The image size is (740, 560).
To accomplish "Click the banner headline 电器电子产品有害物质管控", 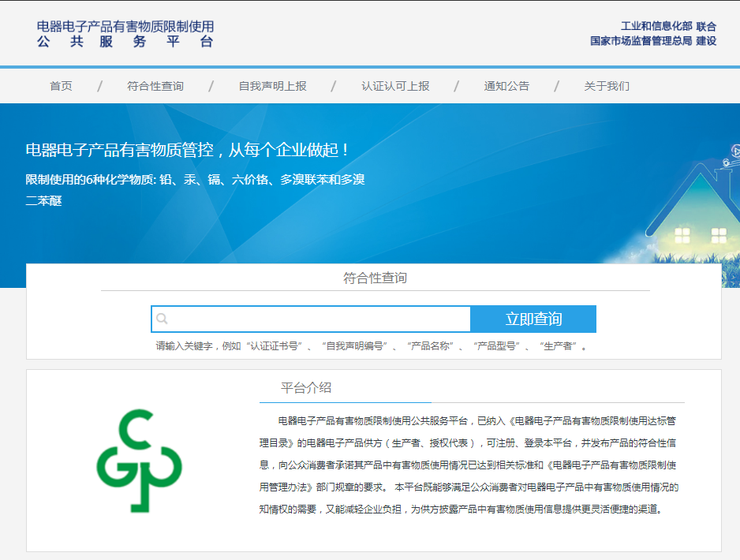I will (x=187, y=150).
